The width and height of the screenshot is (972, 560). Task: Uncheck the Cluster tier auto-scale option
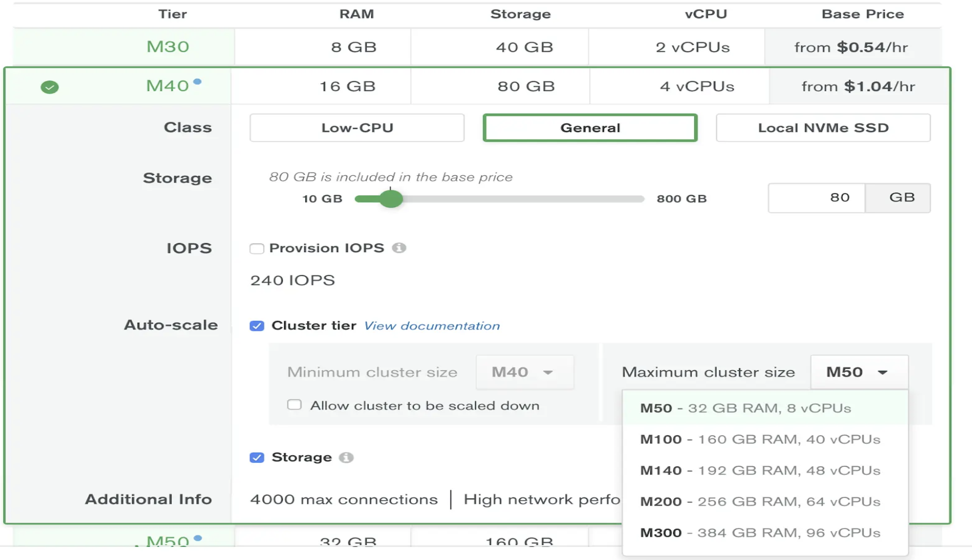point(257,326)
